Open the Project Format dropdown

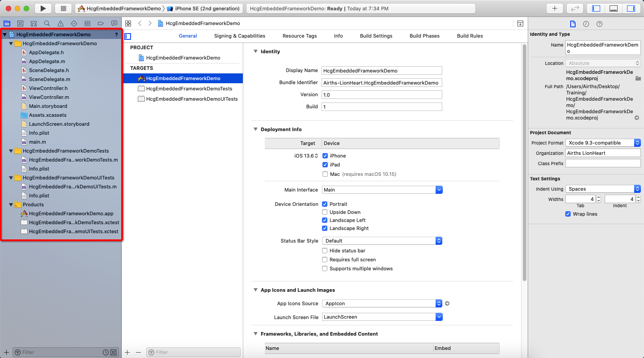pos(637,143)
